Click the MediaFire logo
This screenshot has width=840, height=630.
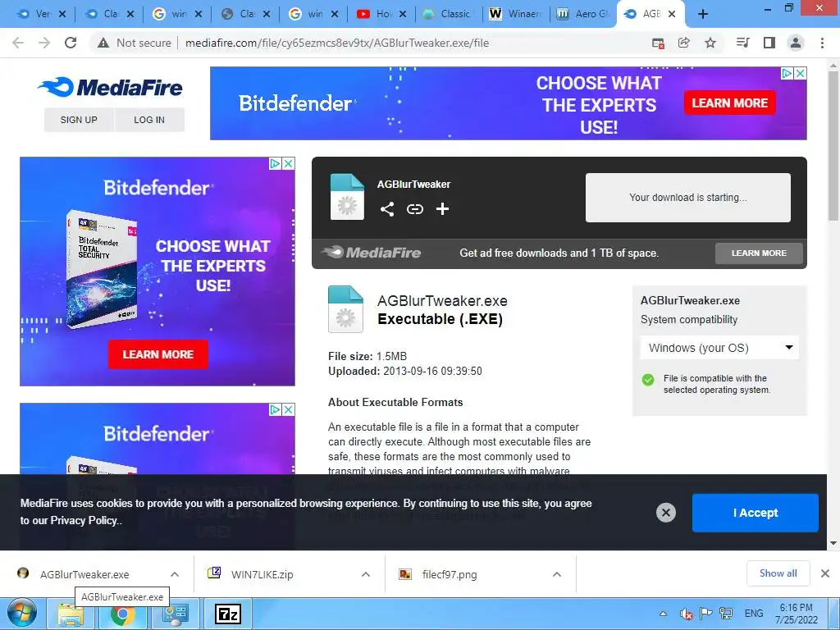pos(111,87)
